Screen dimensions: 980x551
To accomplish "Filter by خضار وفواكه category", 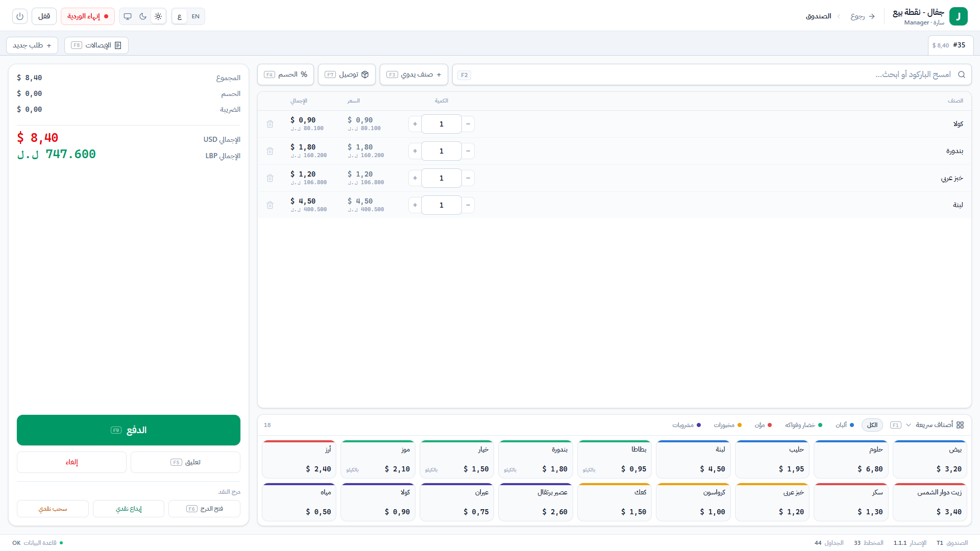I will [x=804, y=425].
